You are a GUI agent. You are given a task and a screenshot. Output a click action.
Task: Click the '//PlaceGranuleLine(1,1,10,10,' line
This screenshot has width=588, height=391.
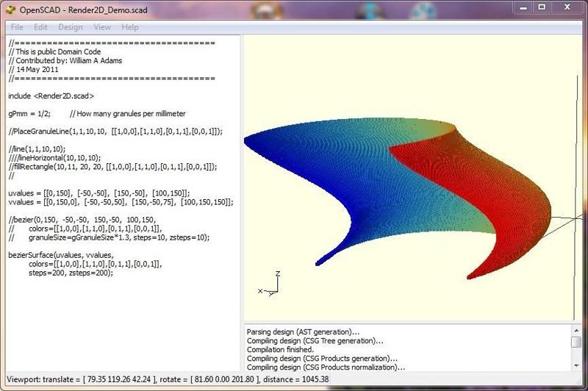pyautogui.click(x=115, y=132)
